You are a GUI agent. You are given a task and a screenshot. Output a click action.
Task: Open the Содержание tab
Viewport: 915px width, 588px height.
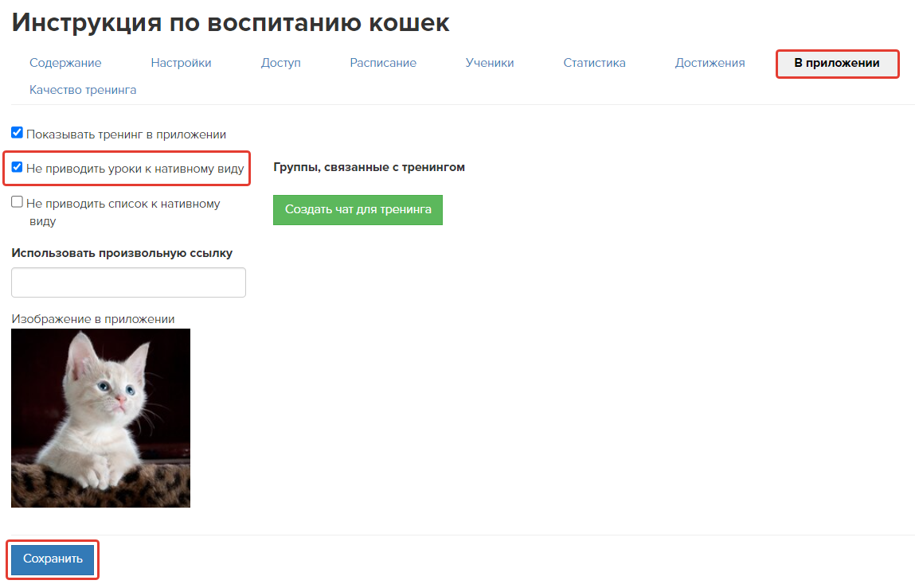point(65,63)
